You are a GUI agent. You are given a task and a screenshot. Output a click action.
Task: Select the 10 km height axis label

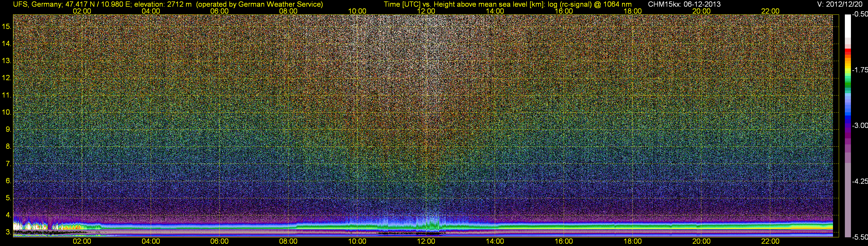pos(6,112)
